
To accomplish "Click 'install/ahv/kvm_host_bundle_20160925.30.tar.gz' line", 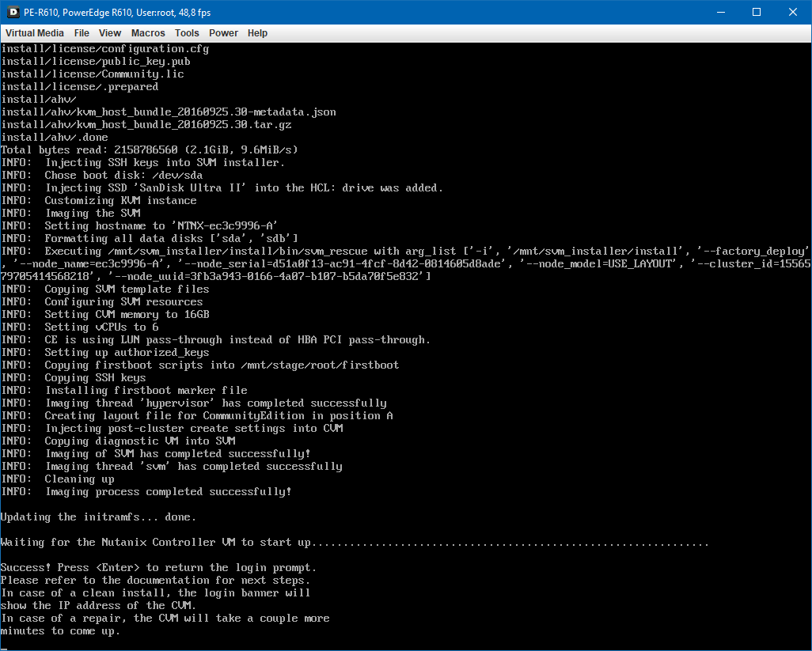I will click(x=146, y=125).
